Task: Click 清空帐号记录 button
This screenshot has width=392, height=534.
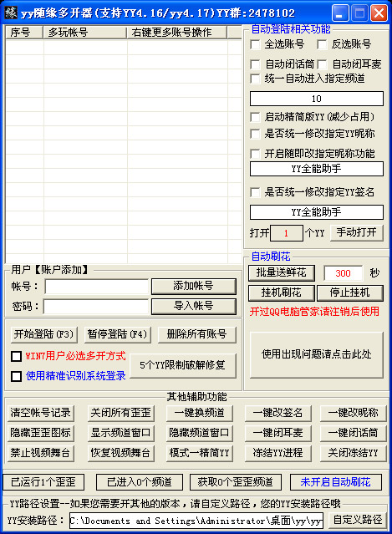Action: point(40,413)
